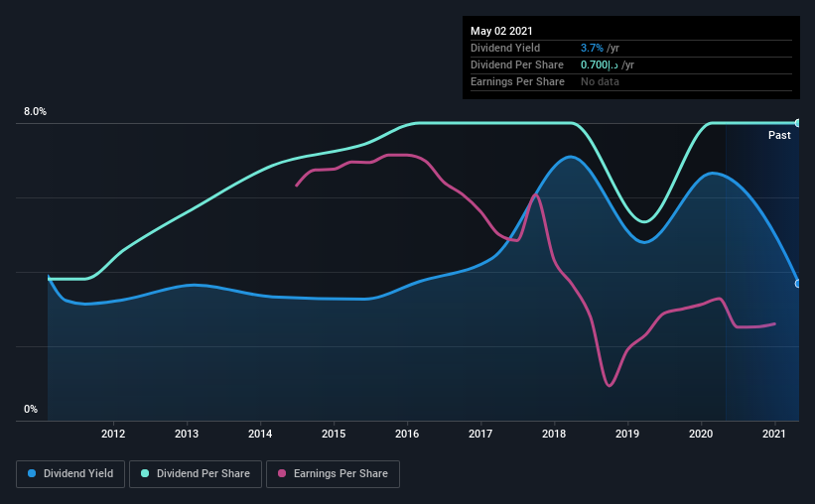Screen dimensions: 815x504
Task: Click the teal end marker on Dividend Per Share line
Action: (x=797, y=123)
